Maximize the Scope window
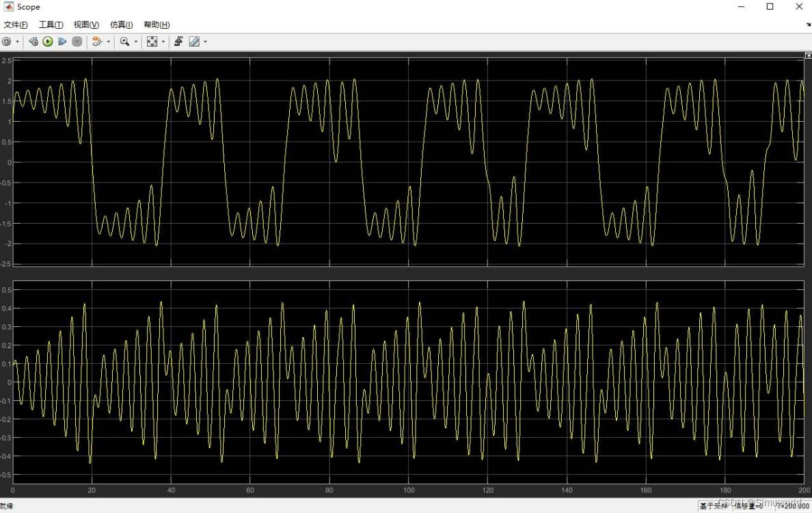 (x=770, y=7)
